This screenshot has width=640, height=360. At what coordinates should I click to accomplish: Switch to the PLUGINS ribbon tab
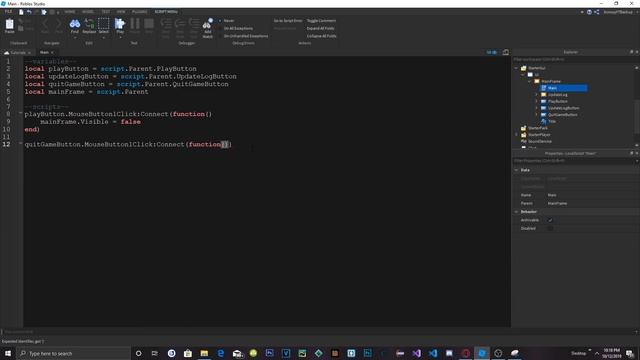[140, 12]
